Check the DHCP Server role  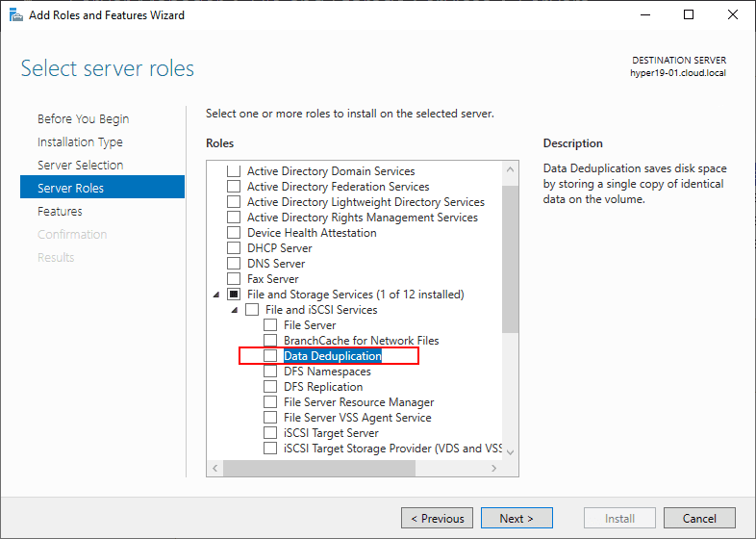click(233, 248)
